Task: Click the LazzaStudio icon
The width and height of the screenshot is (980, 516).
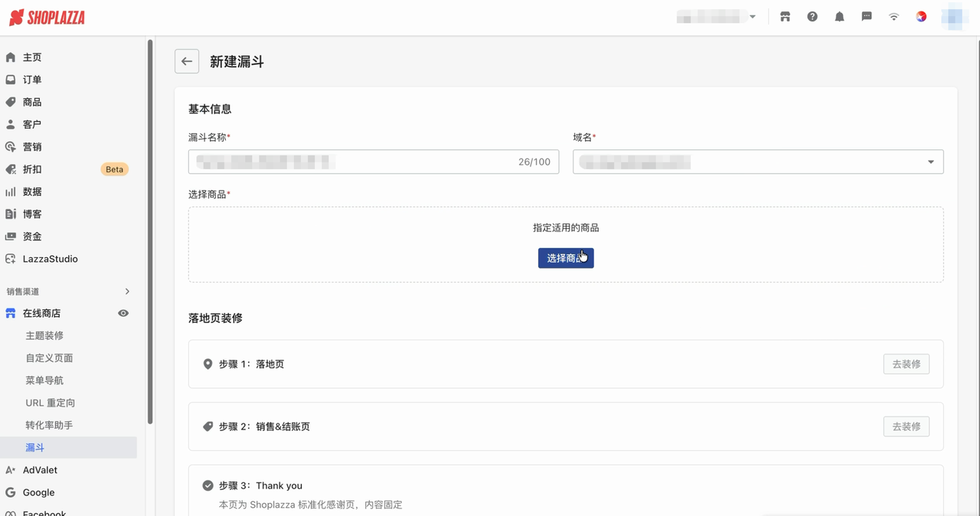Action: 11,259
